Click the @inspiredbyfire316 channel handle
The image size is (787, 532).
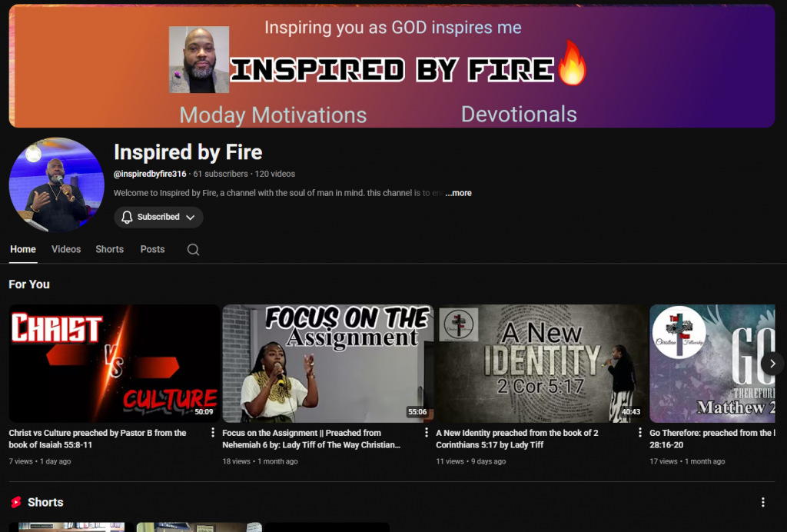click(x=150, y=174)
